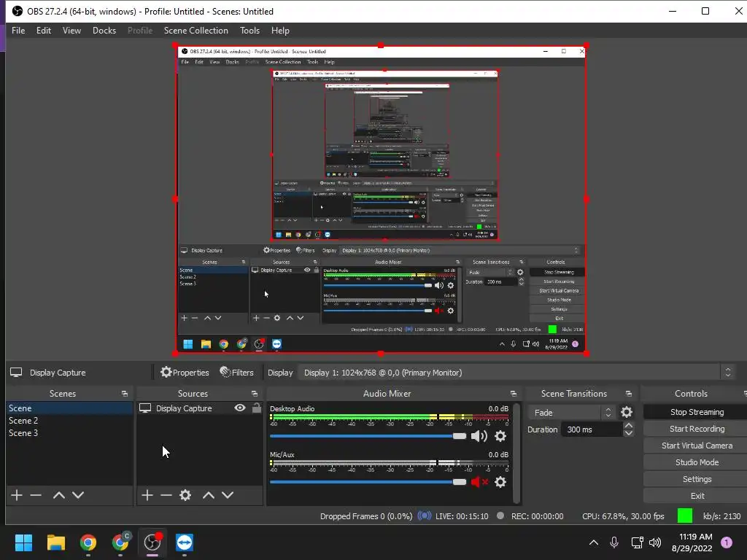Open source Filters in toolbar
The width and height of the screenshot is (747, 560).
click(x=237, y=373)
